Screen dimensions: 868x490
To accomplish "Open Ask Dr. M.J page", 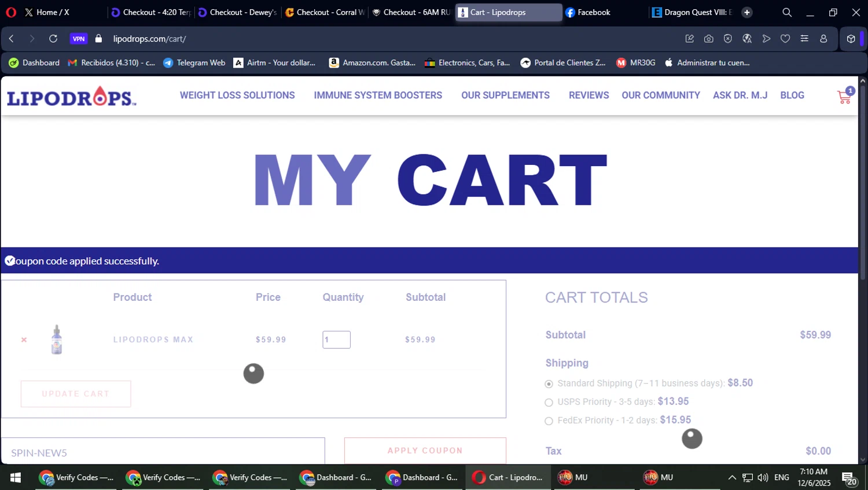I will click(740, 95).
